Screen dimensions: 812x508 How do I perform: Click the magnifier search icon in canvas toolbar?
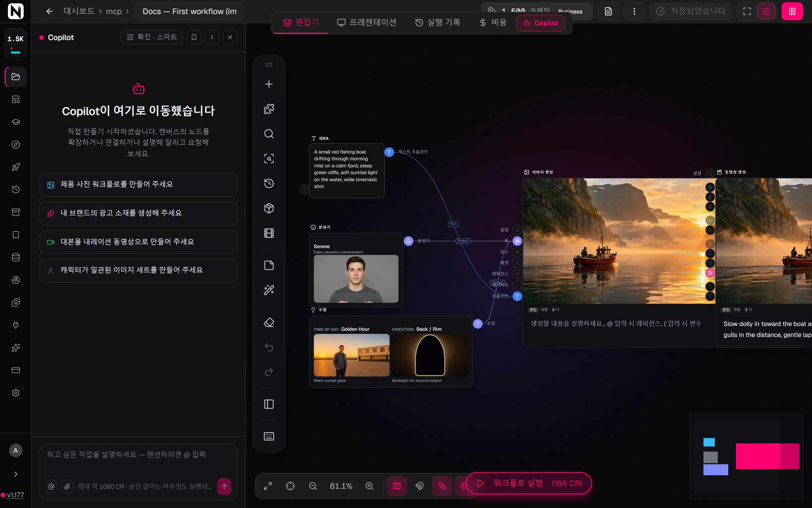coord(269,134)
